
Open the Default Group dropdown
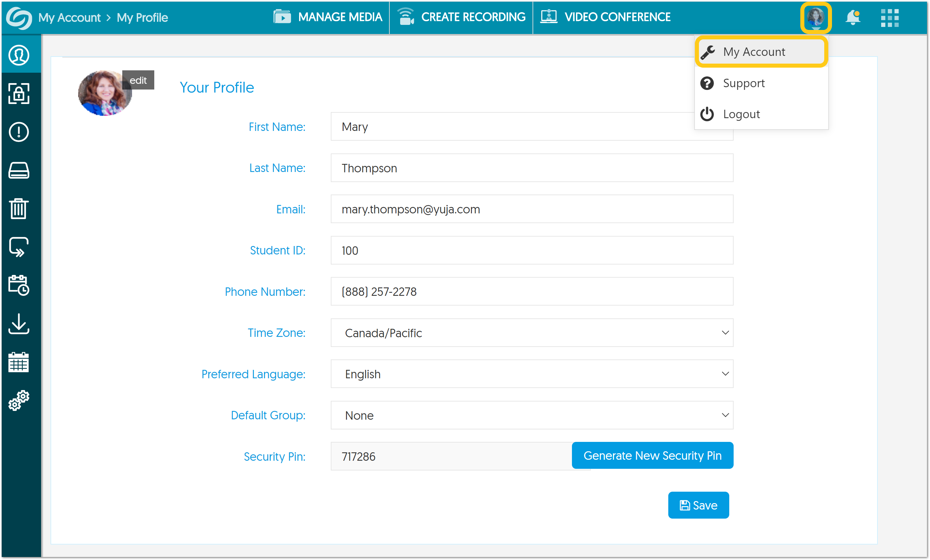532,415
